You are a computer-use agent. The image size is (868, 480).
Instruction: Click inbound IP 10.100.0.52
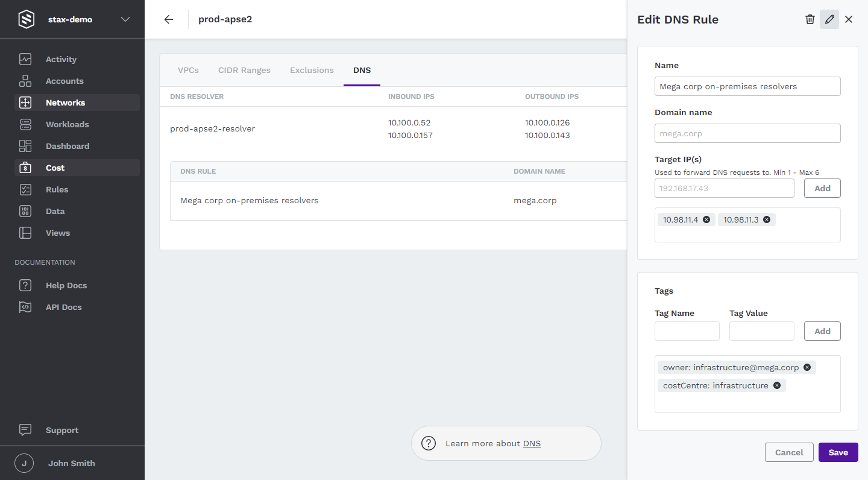pyautogui.click(x=409, y=122)
